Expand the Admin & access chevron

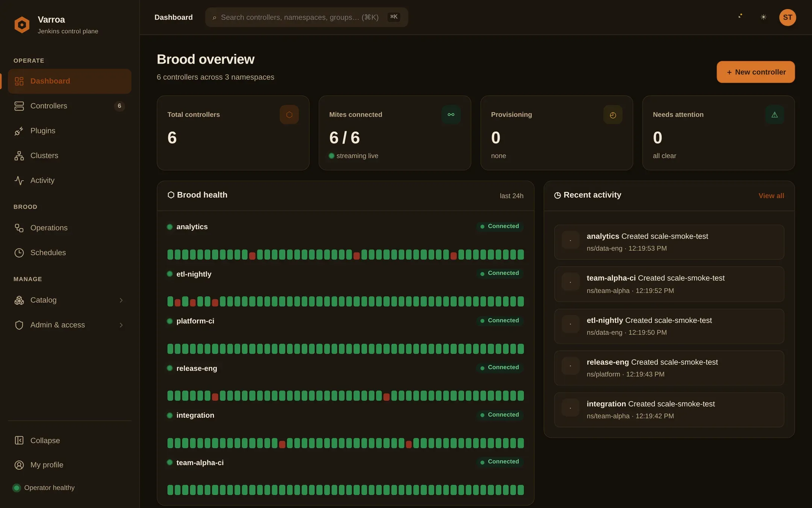(x=121, y=325)
